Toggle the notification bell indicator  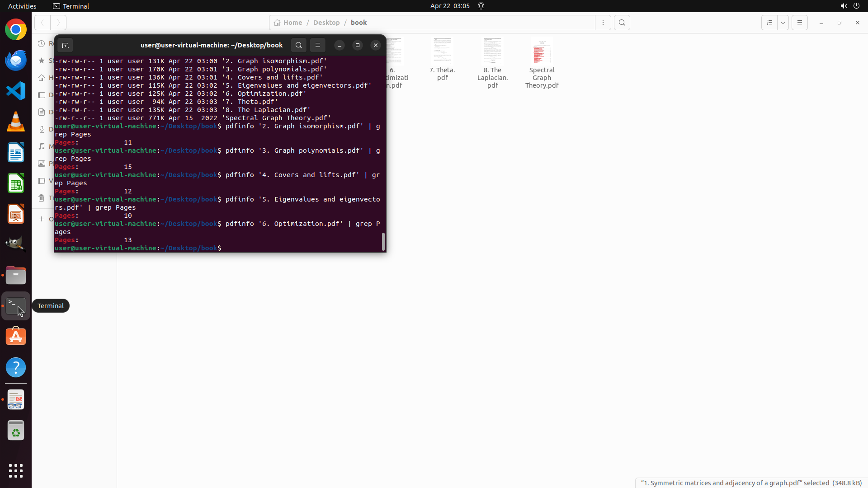(x=481, y=6)
